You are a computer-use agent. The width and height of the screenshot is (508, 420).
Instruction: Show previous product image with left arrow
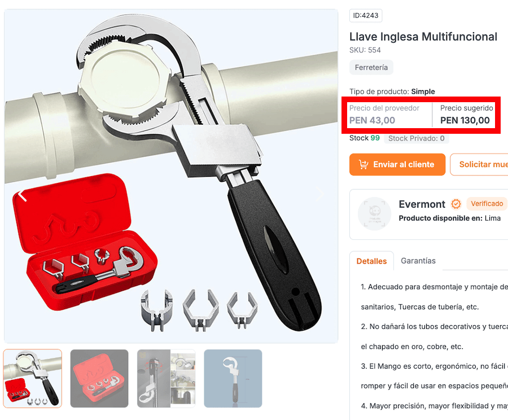(22, 196)
